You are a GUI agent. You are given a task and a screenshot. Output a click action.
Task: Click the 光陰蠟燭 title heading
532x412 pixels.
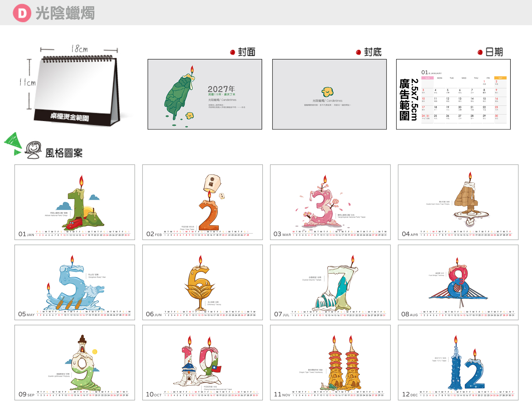(65, 13)
